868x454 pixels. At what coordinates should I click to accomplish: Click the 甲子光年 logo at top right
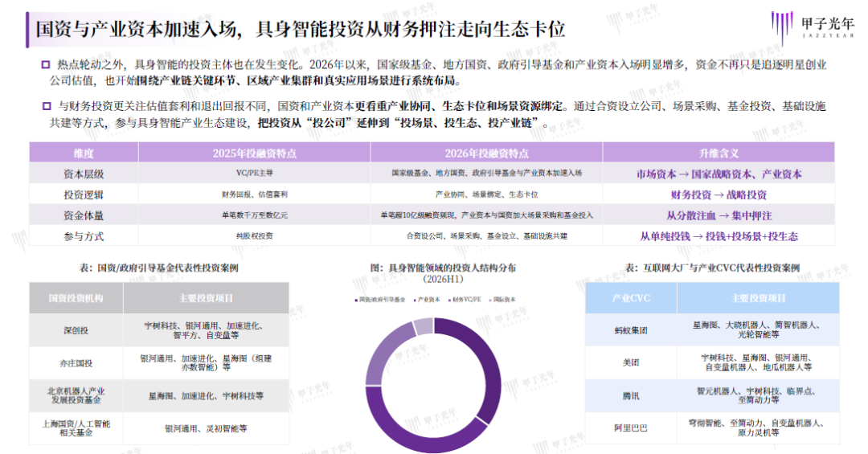pyautogui.click(x=813, y=27)
